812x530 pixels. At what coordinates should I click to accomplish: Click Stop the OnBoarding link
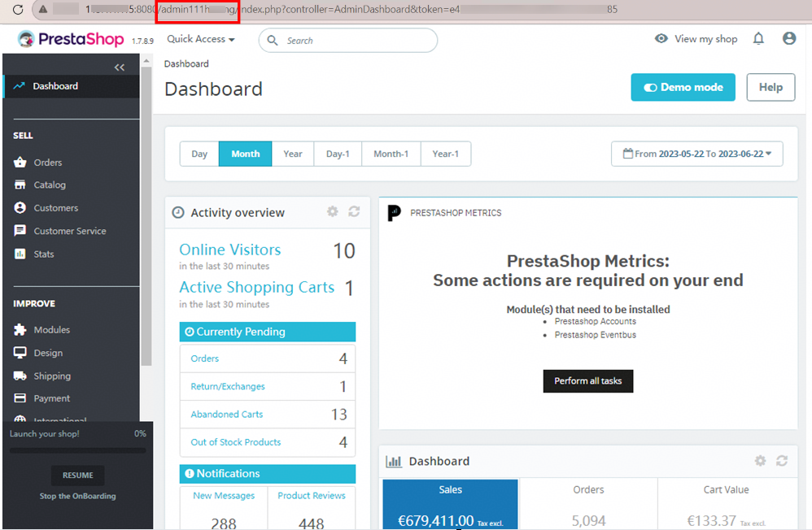tap(77, 496)
